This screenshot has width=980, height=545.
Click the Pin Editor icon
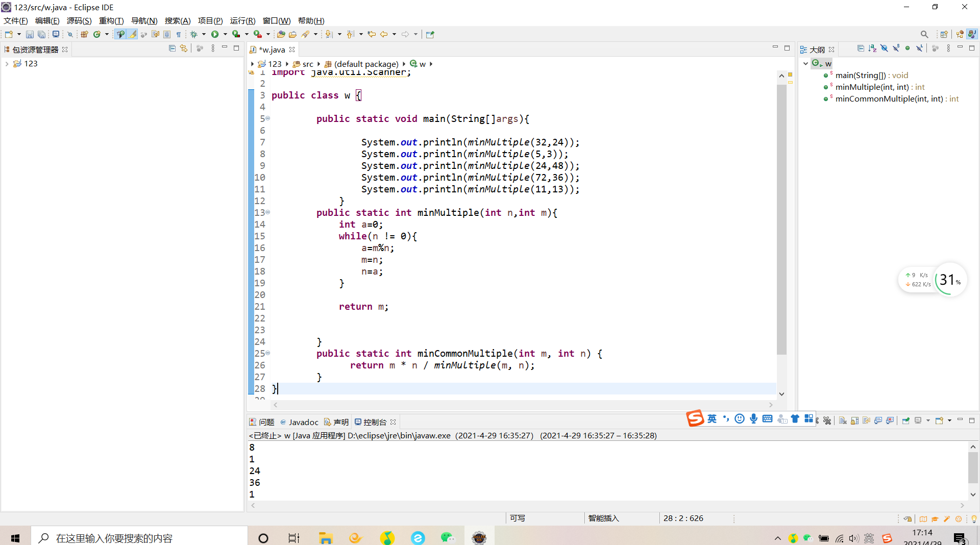[430, 34]
